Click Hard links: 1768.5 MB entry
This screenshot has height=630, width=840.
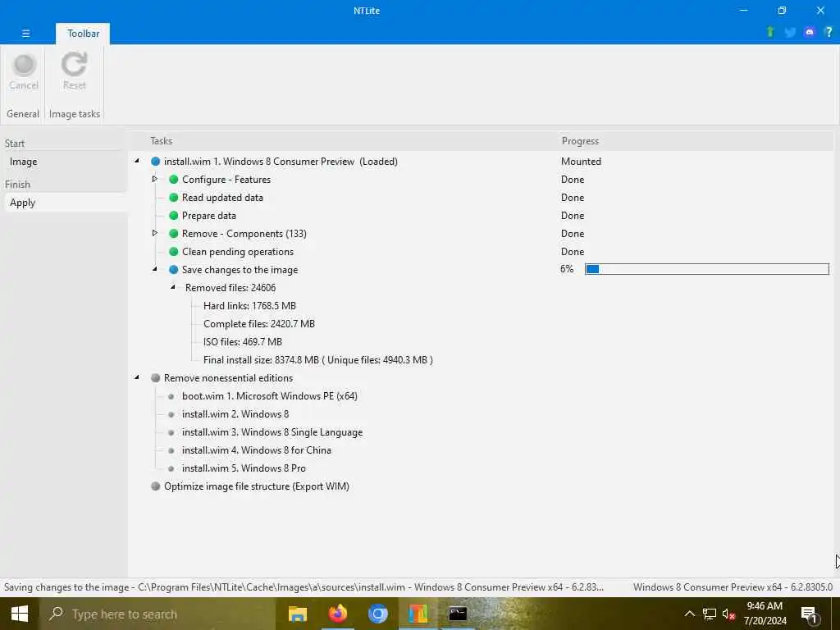tap(249, 306)
